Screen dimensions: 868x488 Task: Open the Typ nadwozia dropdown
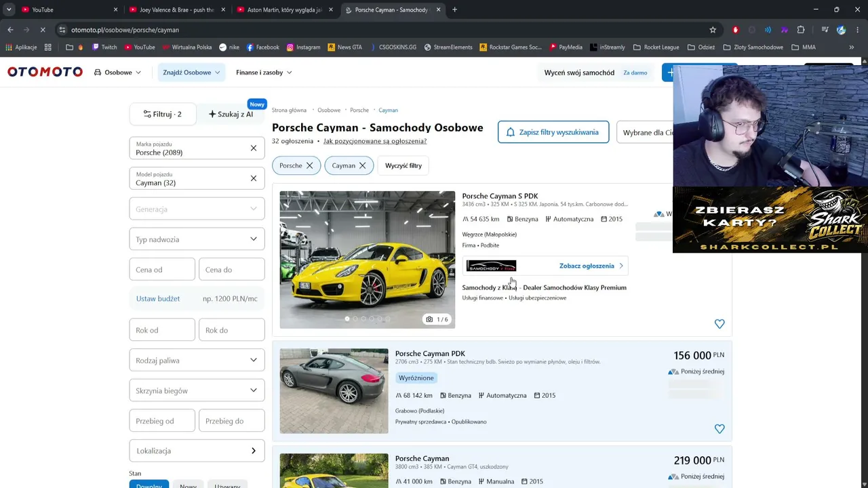pyautogui.click(x=197, y=239)
